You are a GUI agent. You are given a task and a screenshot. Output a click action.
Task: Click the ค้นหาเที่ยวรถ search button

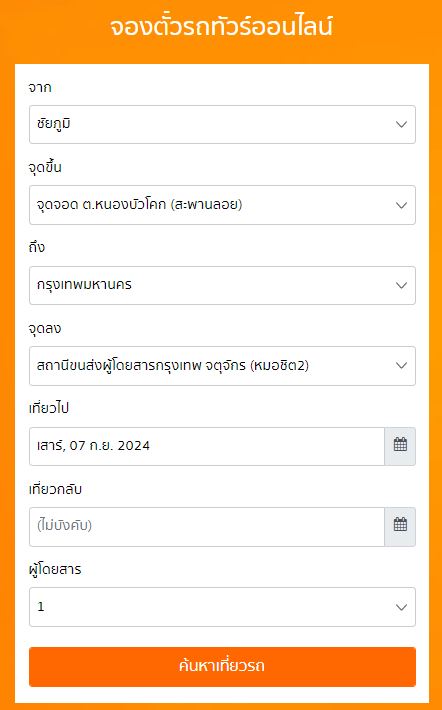click(222, 667)
